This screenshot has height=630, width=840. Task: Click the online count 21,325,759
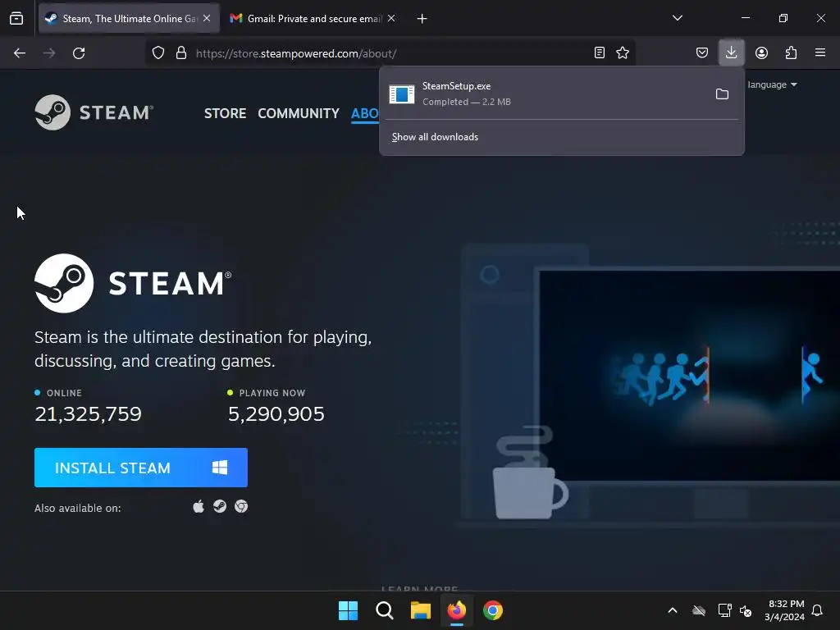[x=89, y=414]
